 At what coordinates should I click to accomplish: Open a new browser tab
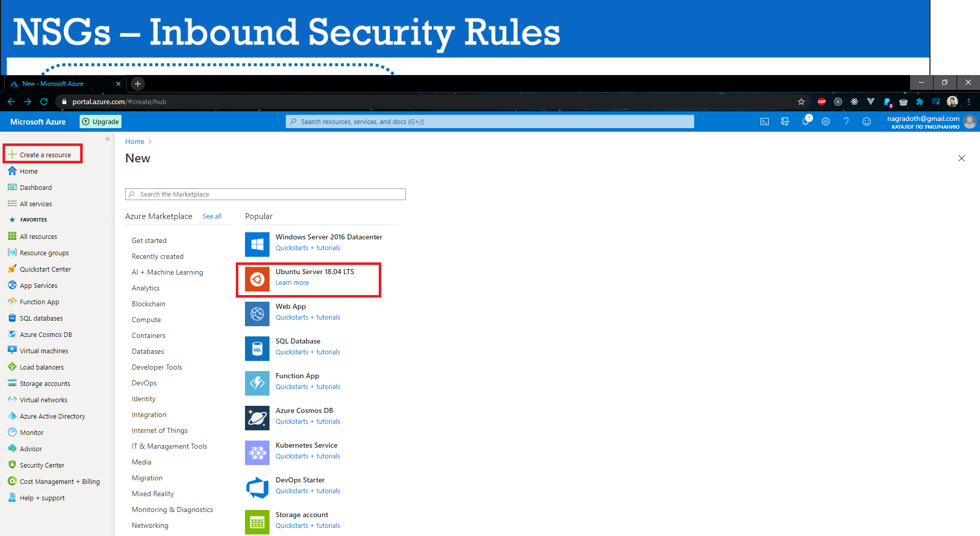click(x=138, y=84)
